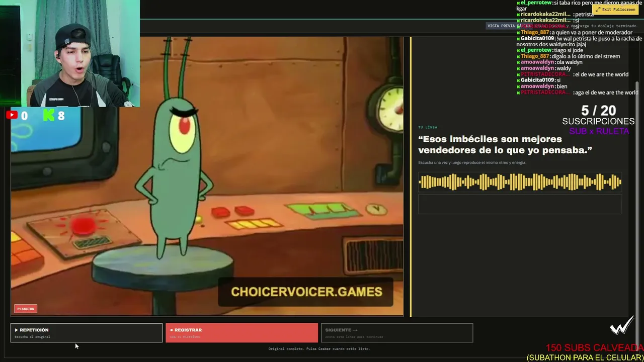Click chat username Gabicita0109 beside "!w wal petrista"
The height and width of the screenshot is (362, 644).
538,38
